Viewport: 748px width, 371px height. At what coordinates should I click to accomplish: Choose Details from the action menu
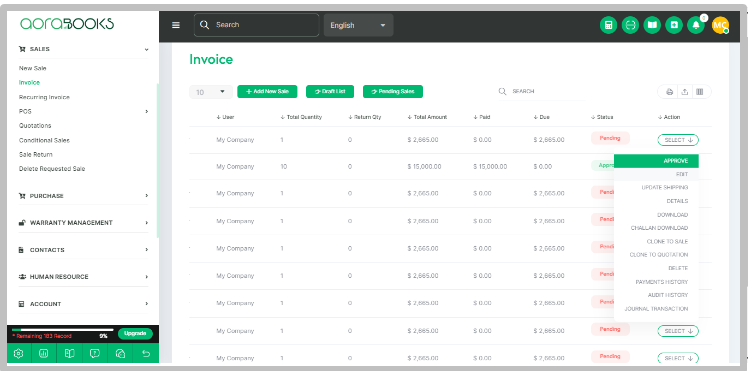pyautogui.click(x=656, y=201)
